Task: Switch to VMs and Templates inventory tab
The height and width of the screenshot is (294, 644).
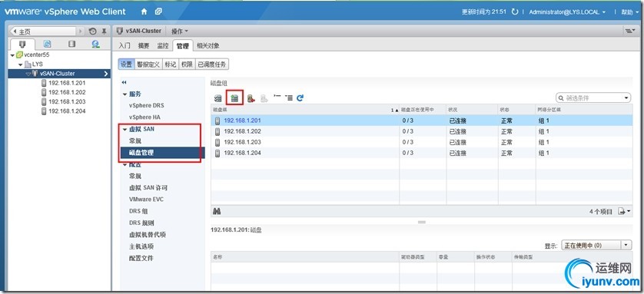Action: tap(47, 44)
